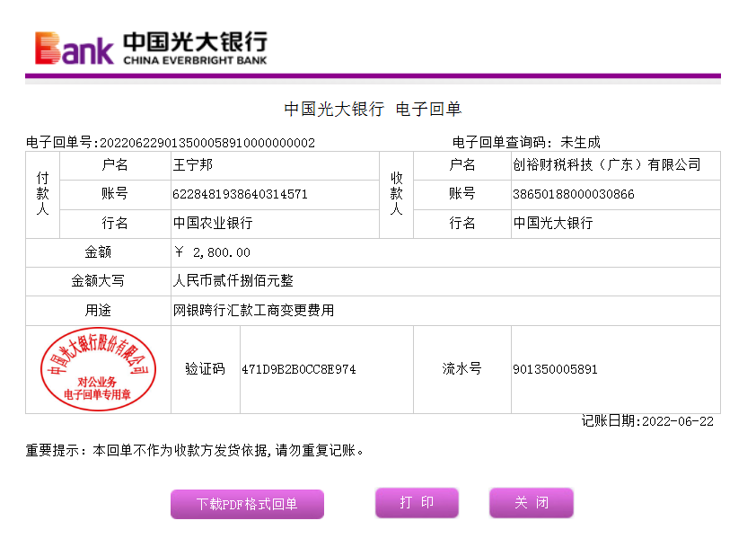The height and width of the screenshot is (556, 756).
Task: Select payee bank 中国光大银行 in table
Action: 553,223
